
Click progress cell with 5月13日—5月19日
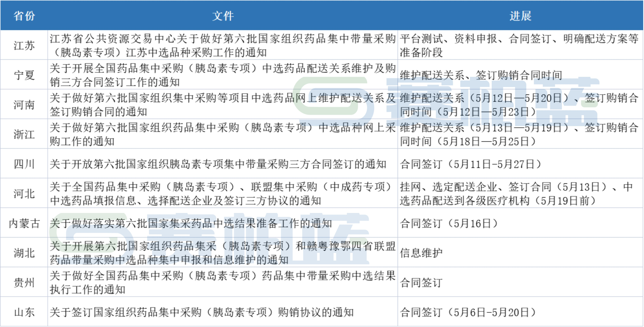click(520, 134)
